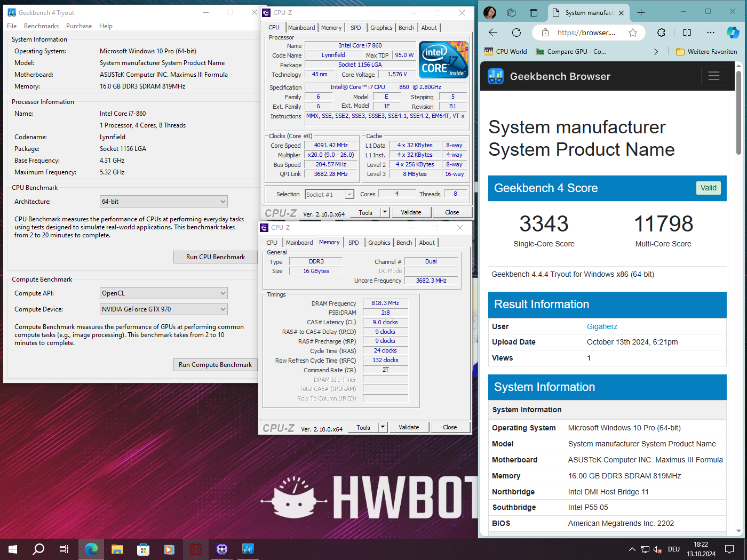Open Socket #1 selection dropdown in CPU-Z
This screenshot has width=747, height=560.
[330, 195]
